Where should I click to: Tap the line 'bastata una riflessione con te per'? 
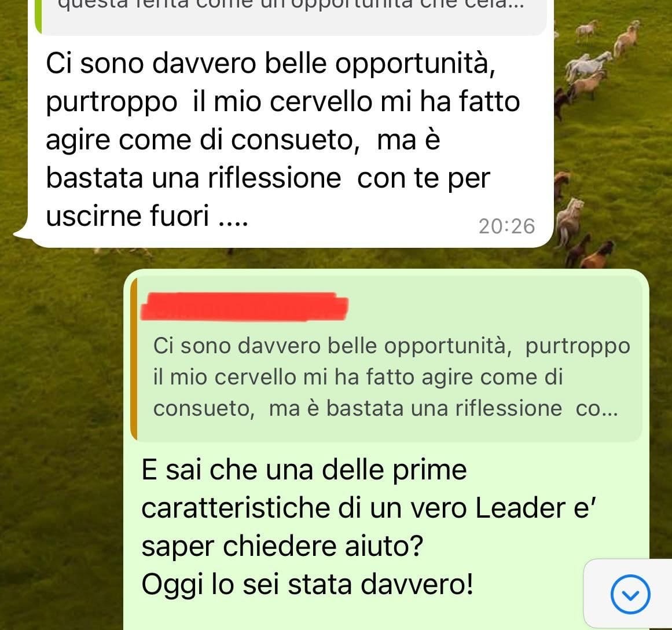click(268, 178)
